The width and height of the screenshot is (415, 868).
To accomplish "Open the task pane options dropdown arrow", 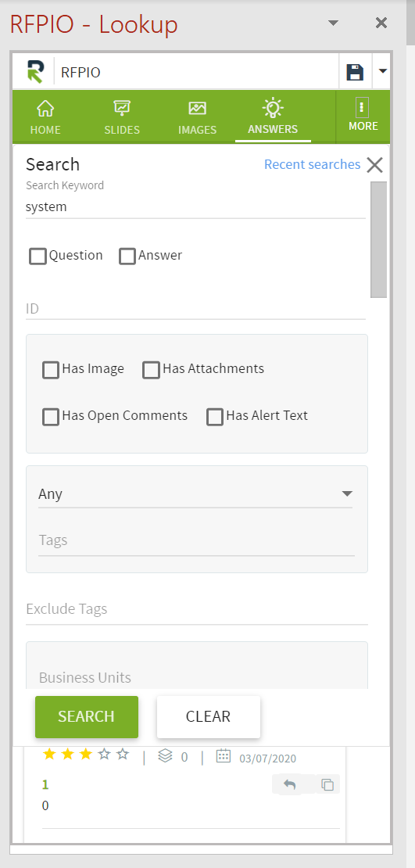I will pyautogui.click(x=333, y=23).
